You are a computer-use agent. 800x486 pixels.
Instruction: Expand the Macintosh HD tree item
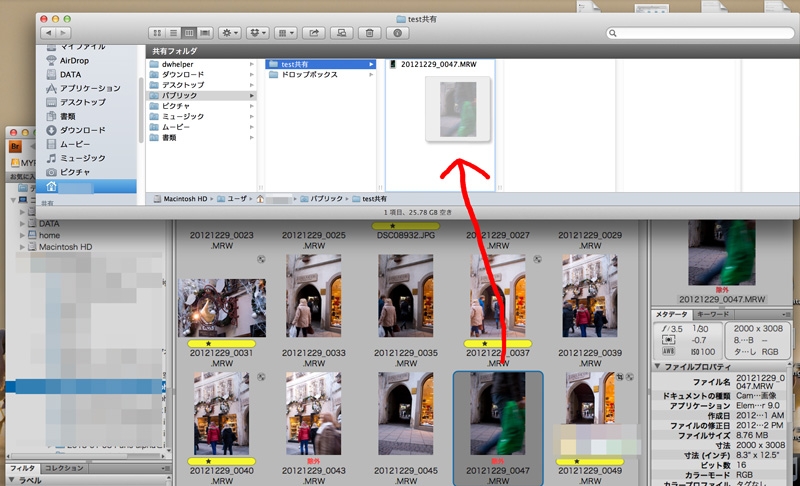[x=22, y=247]
